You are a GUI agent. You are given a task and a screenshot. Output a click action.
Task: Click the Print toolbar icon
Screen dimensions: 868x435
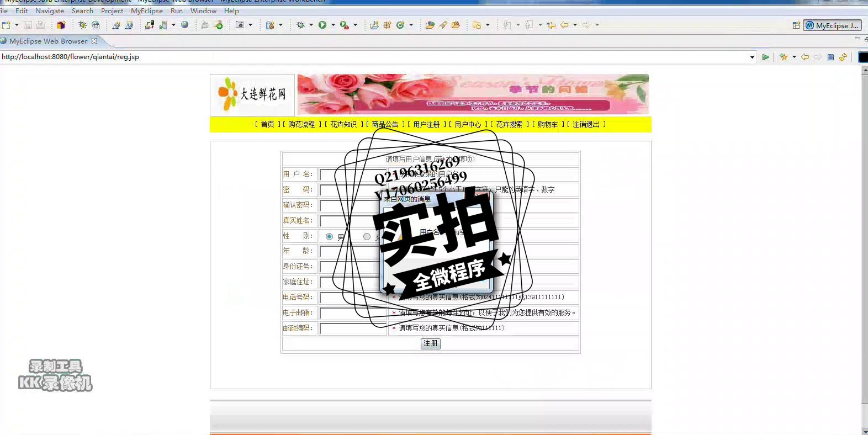tap(40, 25)
